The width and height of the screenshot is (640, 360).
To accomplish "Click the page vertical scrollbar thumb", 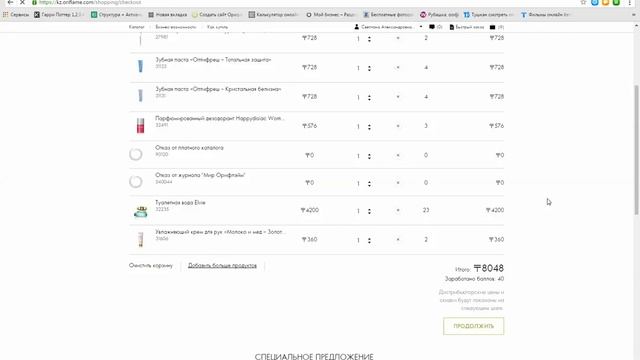I will click(636, 149).
